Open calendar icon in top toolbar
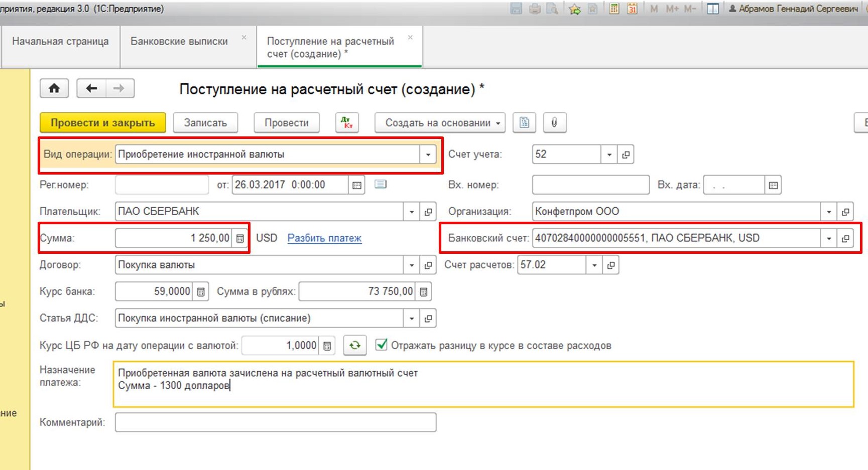The width and height of the screenshot is (868, 470). click(632, 9)
